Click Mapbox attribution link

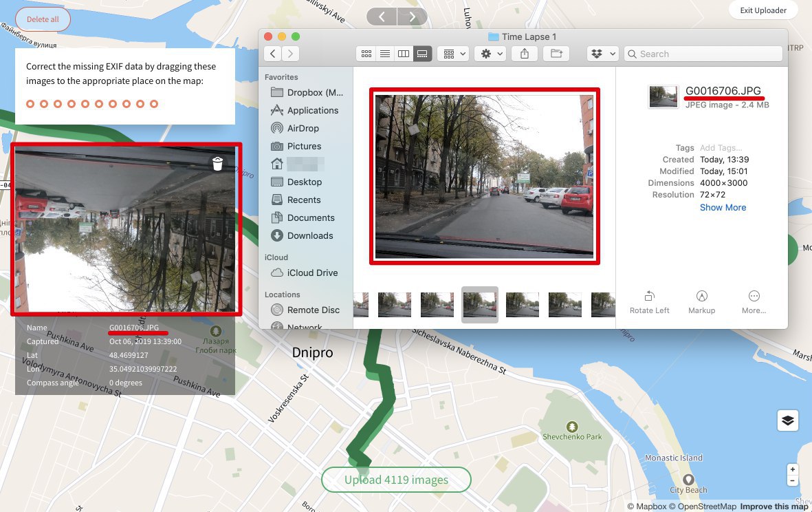pyautogui.click(x=647, y=506)
